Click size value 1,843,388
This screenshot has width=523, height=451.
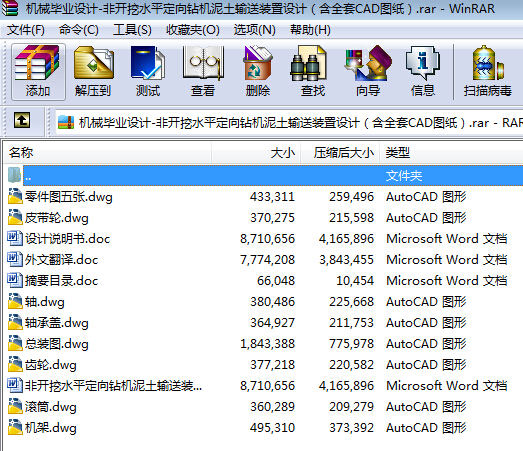tap(268, 344)
